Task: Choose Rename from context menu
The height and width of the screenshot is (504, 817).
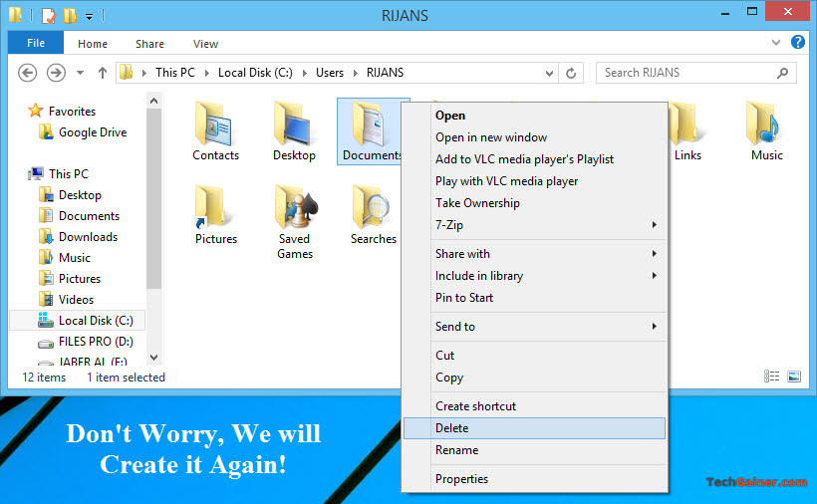Action: point(535,450)
